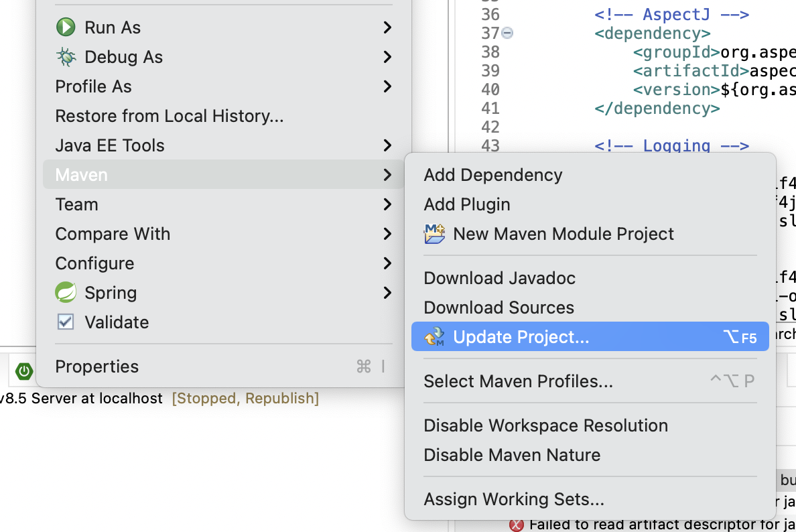This screenshot has height=532, width=796.
Task: Click the Logging comment on line 43
Action: coord(671,145)
